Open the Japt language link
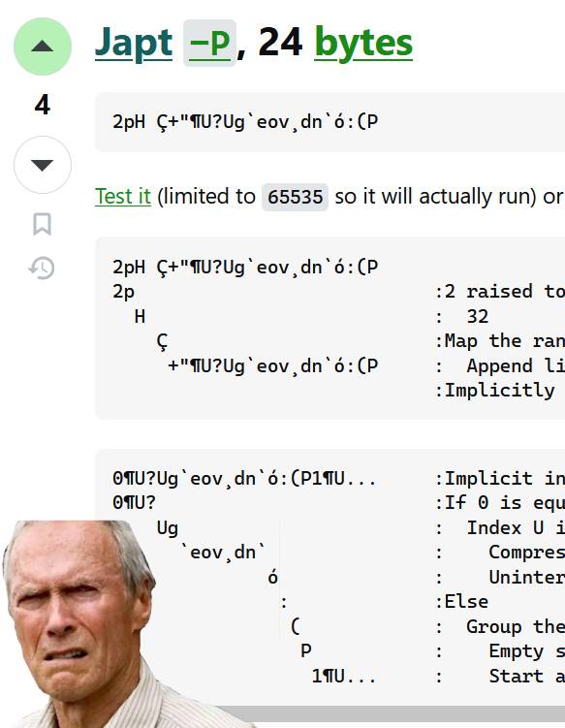 click(x=134, y=44)
